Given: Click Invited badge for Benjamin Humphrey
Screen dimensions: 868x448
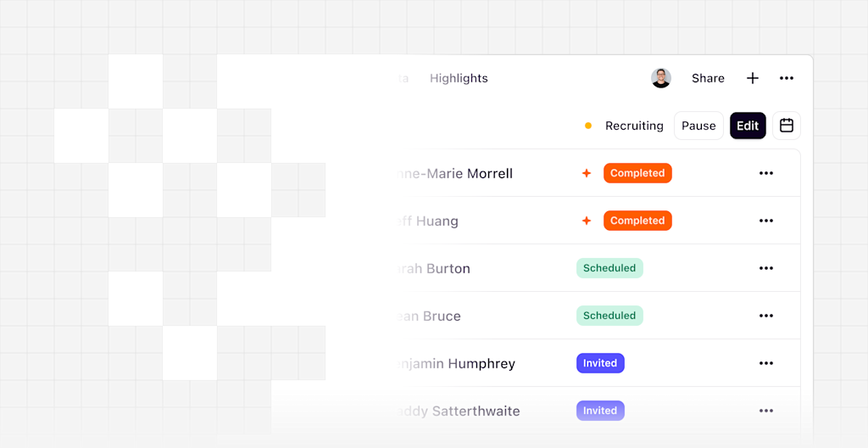Looking at the screenshot, I should pos(600,363).
